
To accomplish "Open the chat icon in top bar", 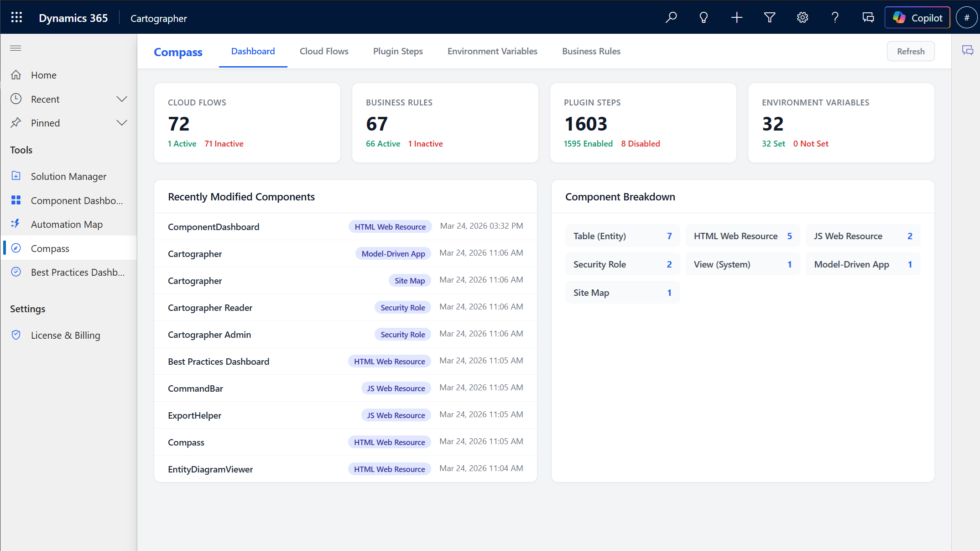I will (x=868, y=17).
